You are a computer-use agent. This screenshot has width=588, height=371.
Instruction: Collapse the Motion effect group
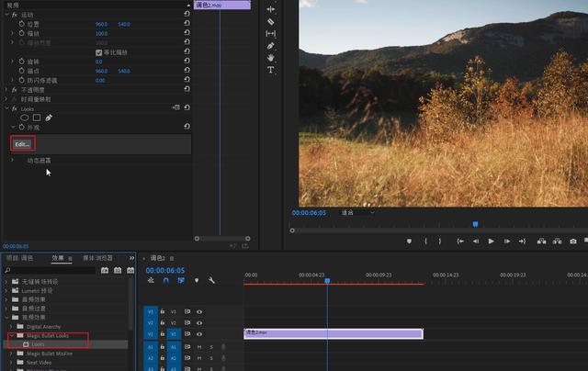(x=6, y=15)
